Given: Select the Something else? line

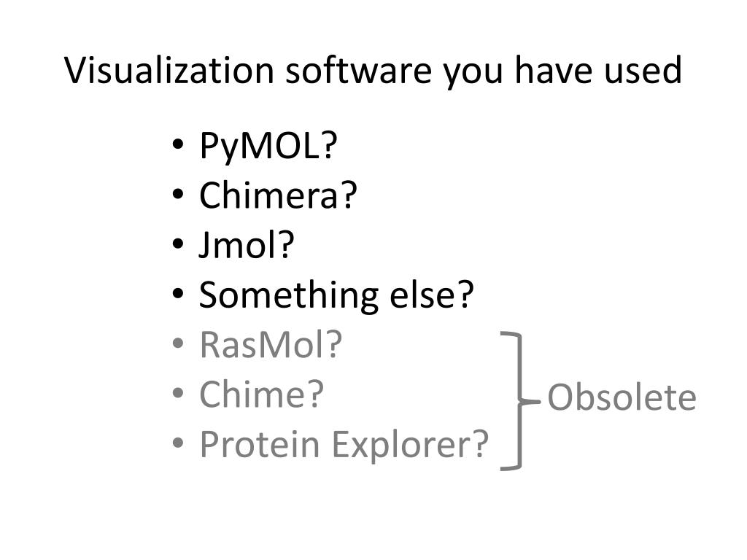Looking at the screenshot, I should point(336,295).
